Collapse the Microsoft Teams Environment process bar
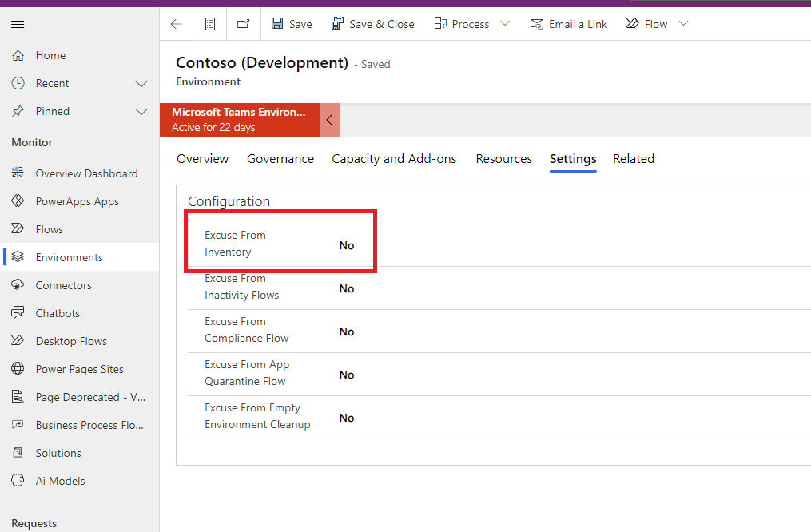811x532 pixels. coord(329,120)
